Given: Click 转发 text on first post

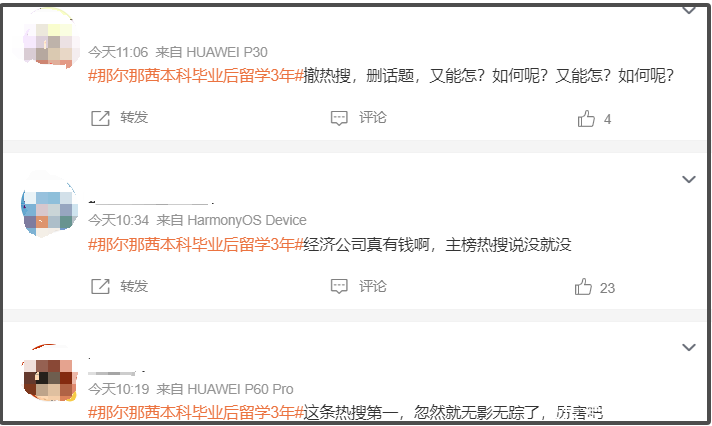Looking at the screenshot, I should coord(134,117).
